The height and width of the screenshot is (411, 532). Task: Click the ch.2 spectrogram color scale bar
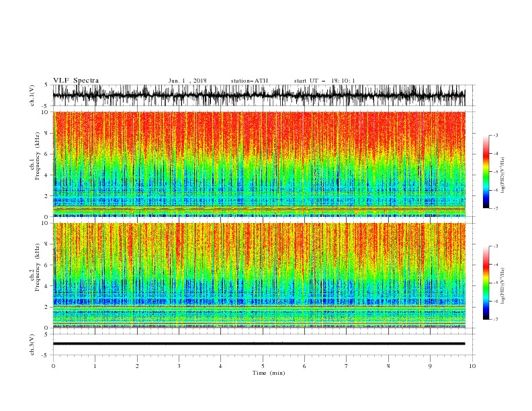tap(486, 283)
